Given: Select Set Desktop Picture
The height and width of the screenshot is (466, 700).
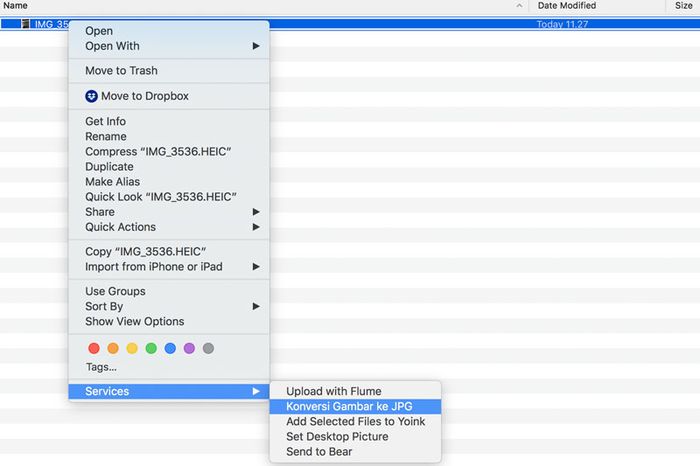Looking at the screenshot, I should 355,437.
